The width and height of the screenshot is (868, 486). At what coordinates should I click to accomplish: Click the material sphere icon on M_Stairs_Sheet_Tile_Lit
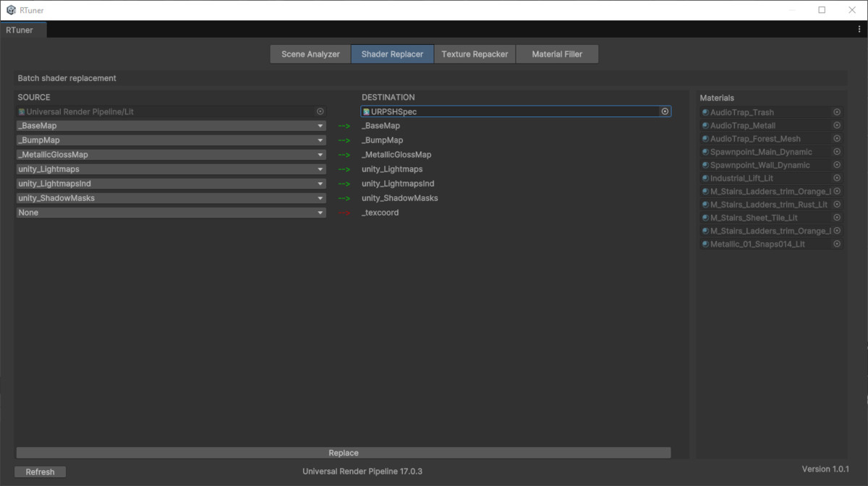point(705,217)
